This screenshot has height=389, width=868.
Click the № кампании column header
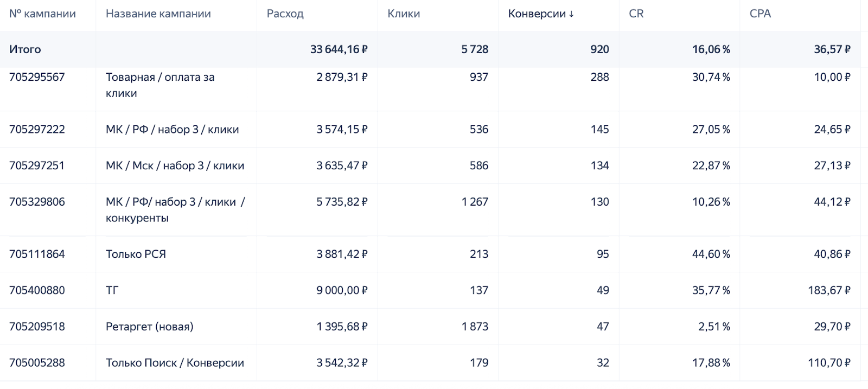tap(42, 14)
